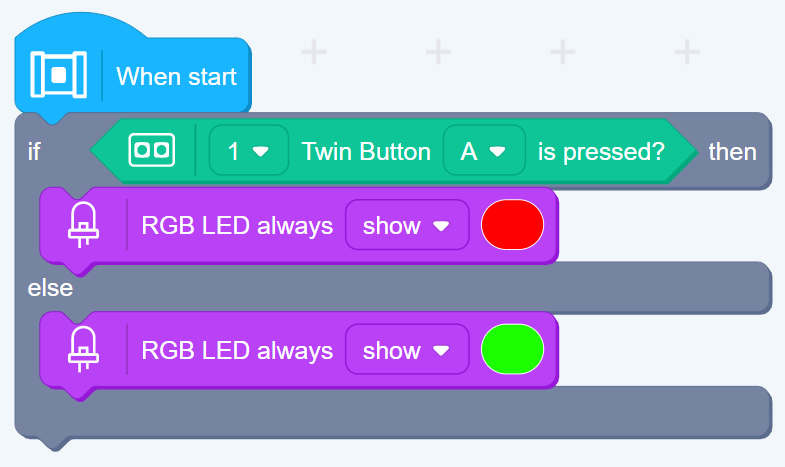Click the LED icon on the green block
The width and height of the screenshot is (785, 467).
[84, 351]
